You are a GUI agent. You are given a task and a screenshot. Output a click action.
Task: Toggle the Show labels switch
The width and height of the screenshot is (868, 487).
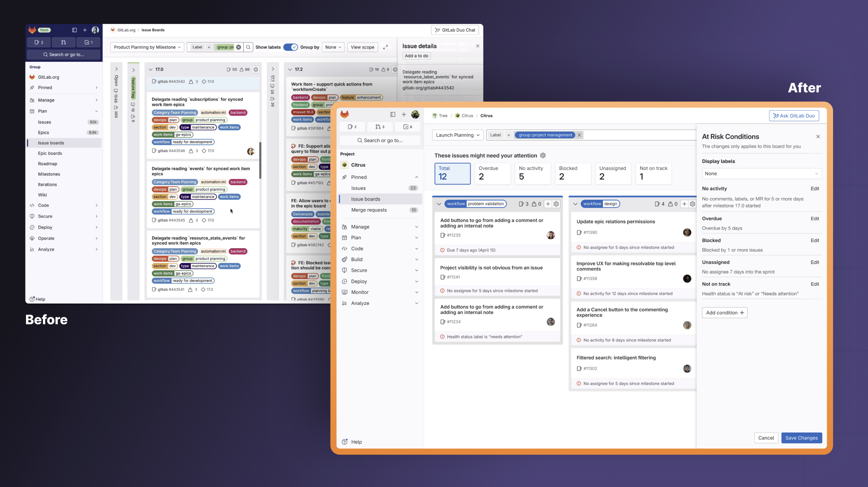point(291,47)
